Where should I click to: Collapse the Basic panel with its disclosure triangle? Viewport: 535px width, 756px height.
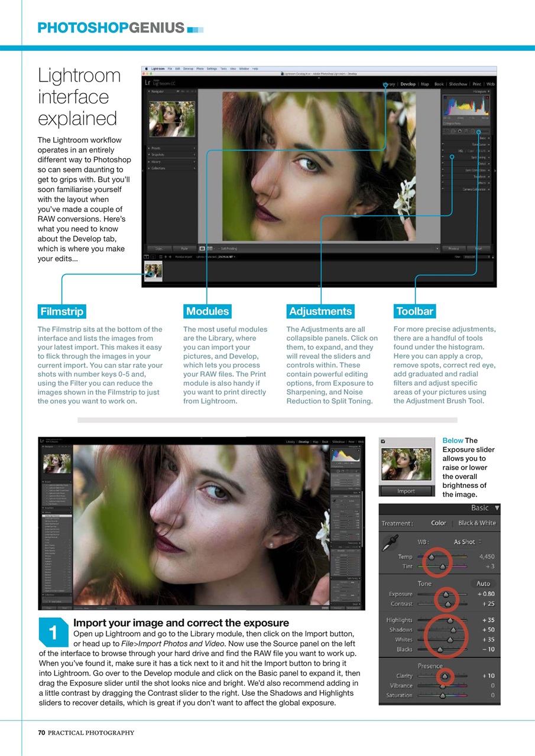click(x=497, y=509)
